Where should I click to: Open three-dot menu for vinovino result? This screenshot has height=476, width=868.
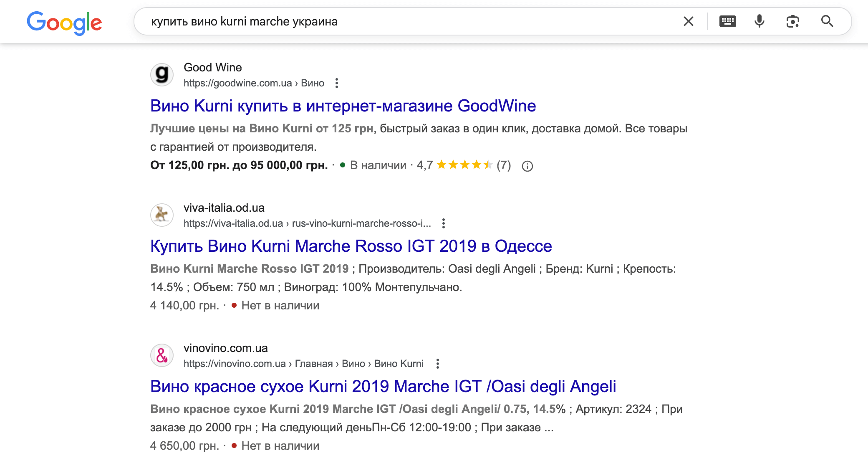click(x=438, y=364)
